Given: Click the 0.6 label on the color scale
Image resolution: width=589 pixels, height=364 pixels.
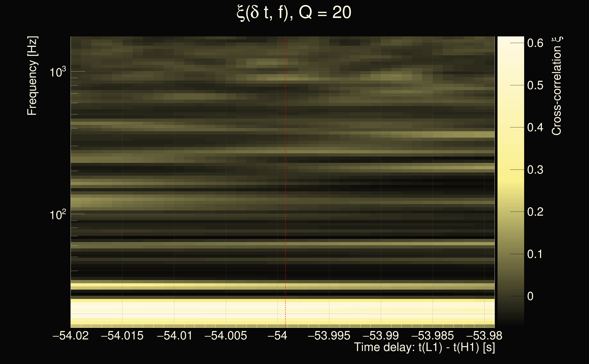Looking at the screenshot, I should (x=535, y=43).
